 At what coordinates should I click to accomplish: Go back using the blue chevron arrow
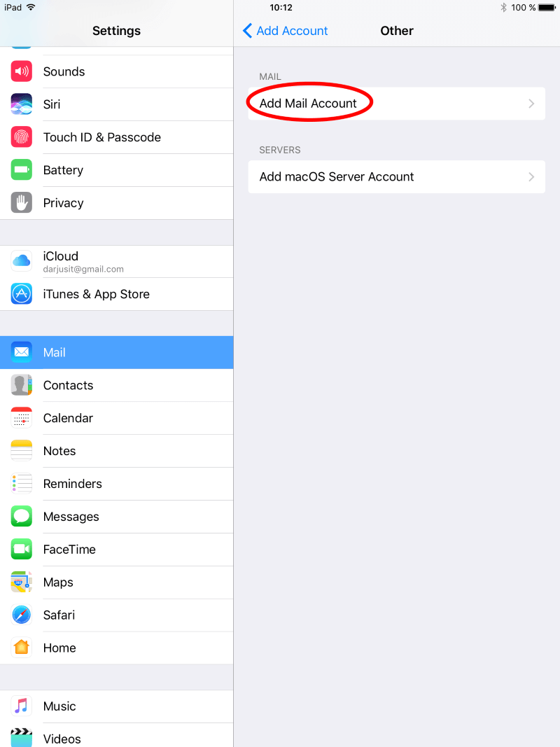pyautogui.click(x=247, y=31)
